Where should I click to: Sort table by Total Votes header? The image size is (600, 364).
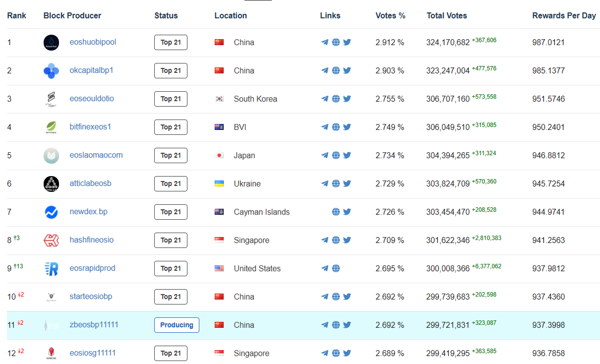pyautogui.click(x=446, y=16)
